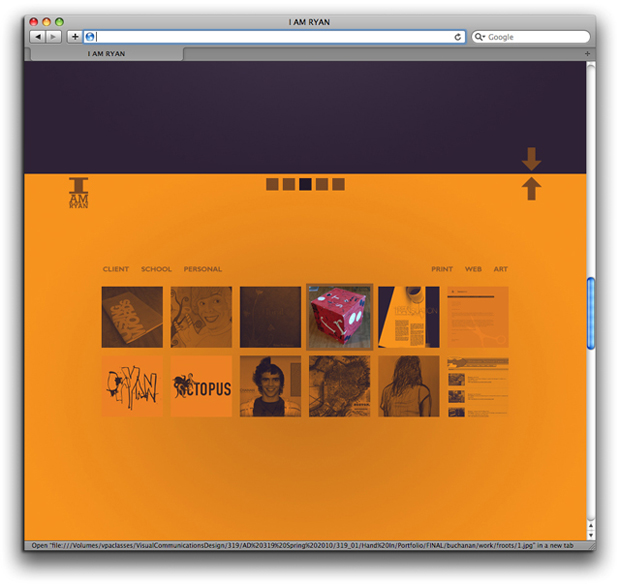Viewport: 620px width, 584px height.
Task: Filter portfolio by CLIENT
Action: click(x=116, y=269)
